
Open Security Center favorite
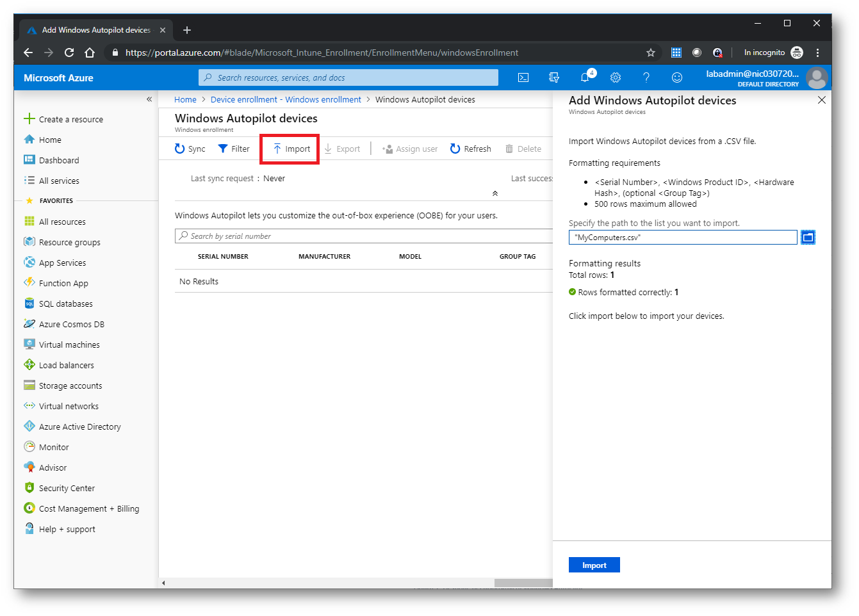click(x=60, y=488)
